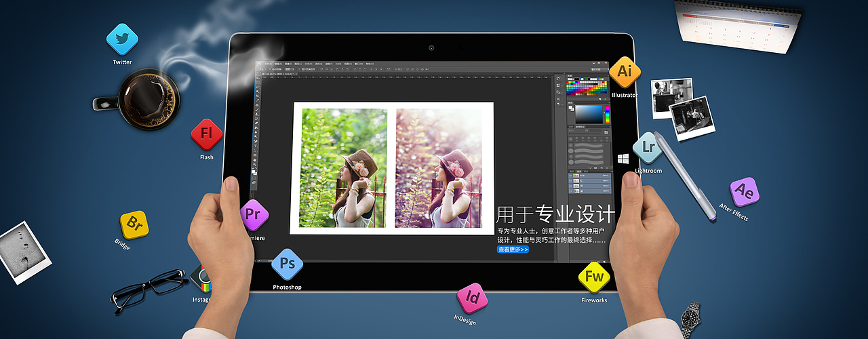This screenshot has height=339, width=868.
Task: Tap the Instagram camera icon
Action: click(x=201, y=278)
